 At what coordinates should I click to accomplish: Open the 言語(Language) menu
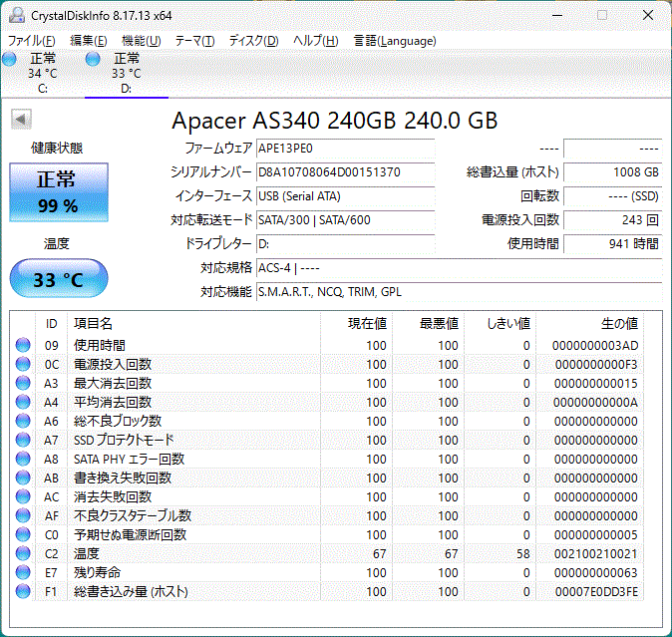pos(395,41)
